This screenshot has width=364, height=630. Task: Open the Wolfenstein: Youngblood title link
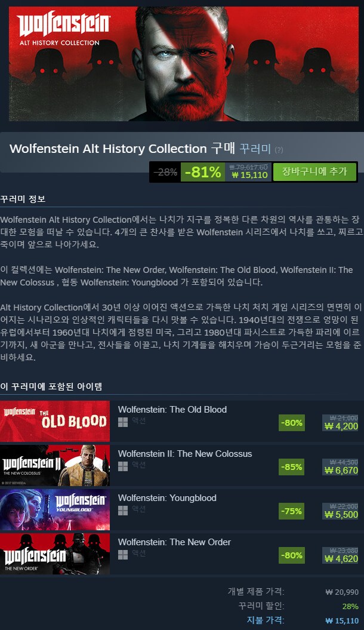(x=167, y=498)
